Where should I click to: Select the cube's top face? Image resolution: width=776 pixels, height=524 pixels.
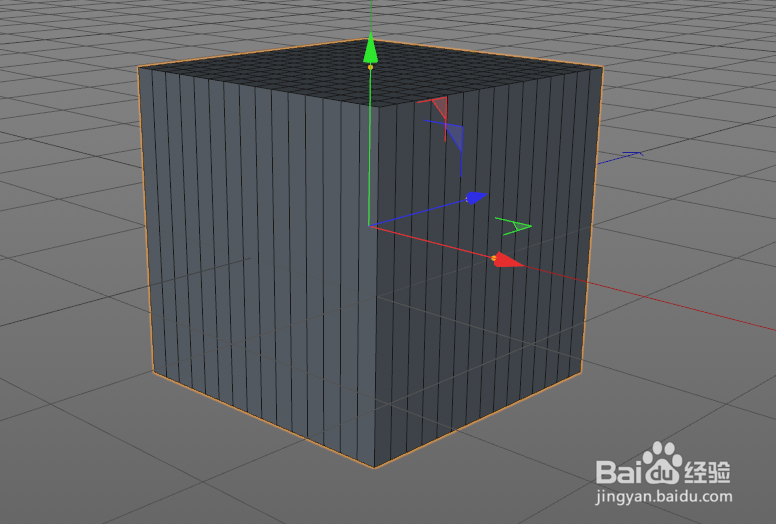click(371, 73)
